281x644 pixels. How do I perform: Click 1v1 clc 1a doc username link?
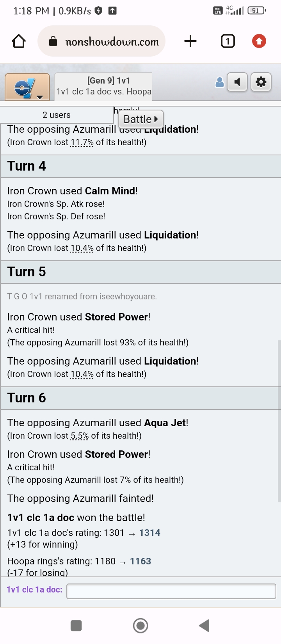34,589
